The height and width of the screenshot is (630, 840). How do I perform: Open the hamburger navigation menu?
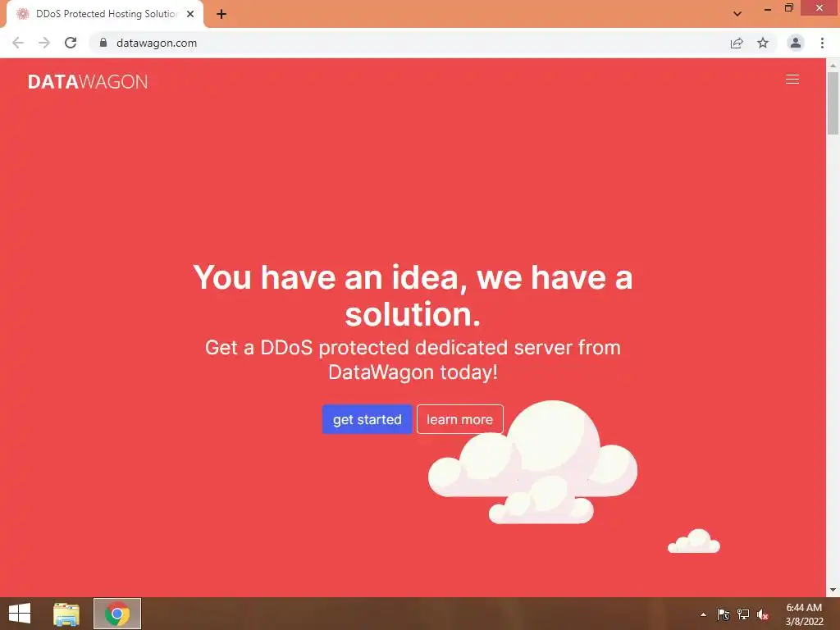click(x=792, y=80)
